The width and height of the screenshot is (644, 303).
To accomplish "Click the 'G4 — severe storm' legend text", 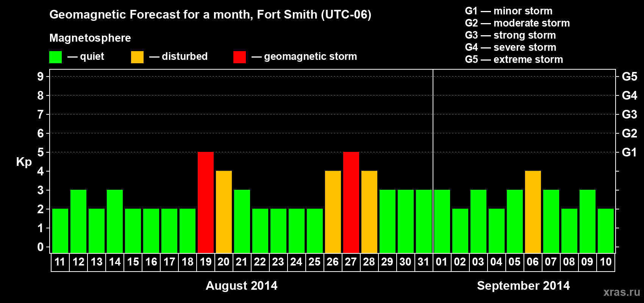I will point(511,47).
